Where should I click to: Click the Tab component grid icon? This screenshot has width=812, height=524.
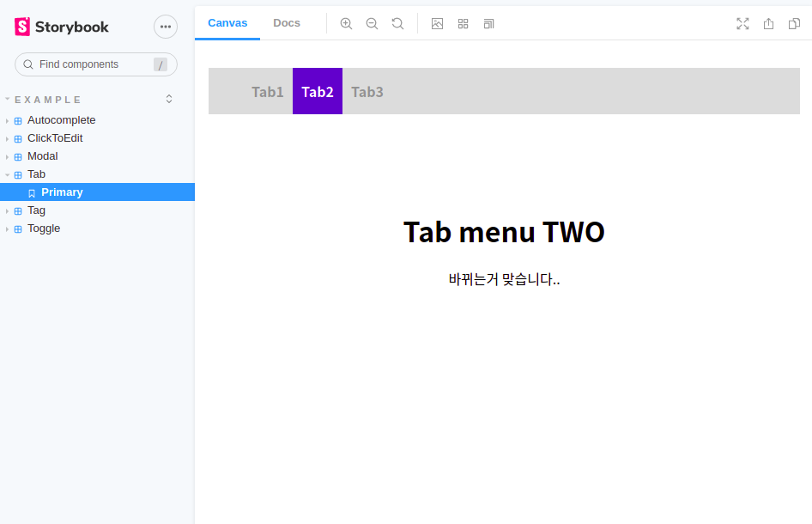[18, 175]
